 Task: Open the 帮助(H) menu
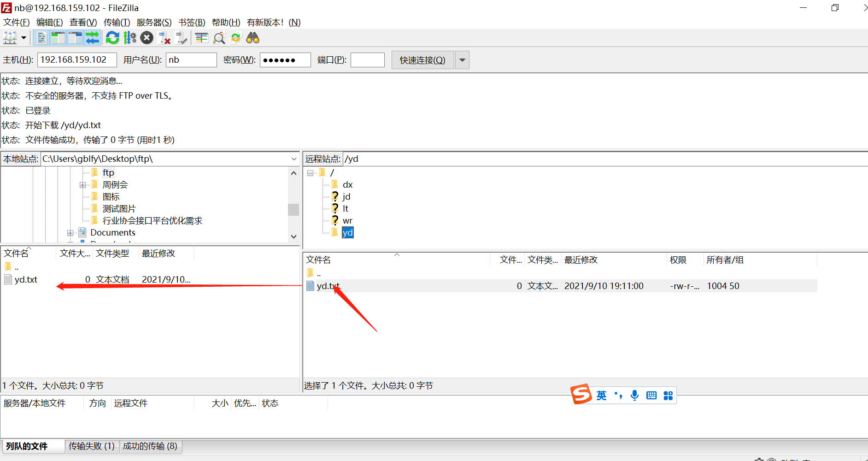tap(226, 23)
